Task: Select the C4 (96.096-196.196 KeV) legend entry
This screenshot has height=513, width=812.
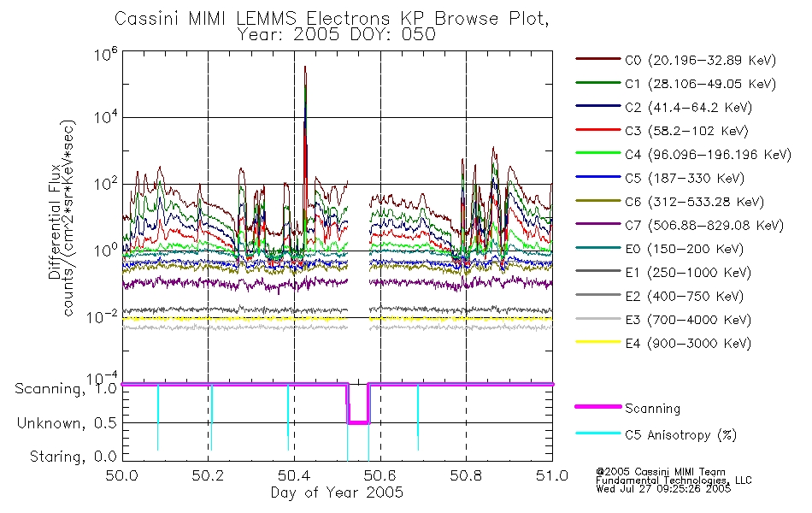Action: click(683, 155)
